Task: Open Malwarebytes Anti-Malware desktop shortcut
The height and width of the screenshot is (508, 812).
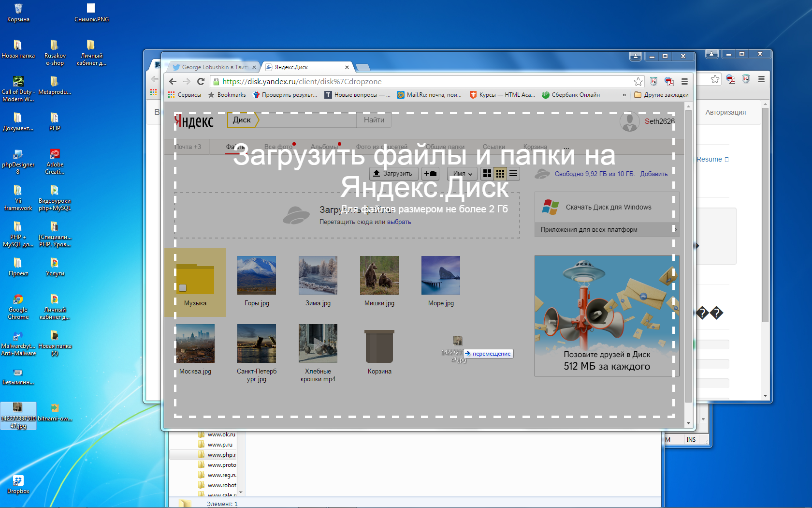Action: 18,343
